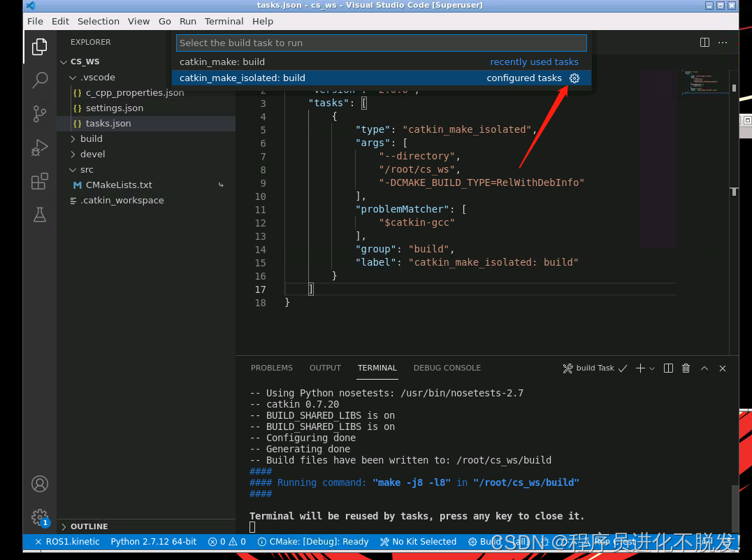
Task: Switch to the PROBLEMS tab
Action: click(271, 368)
